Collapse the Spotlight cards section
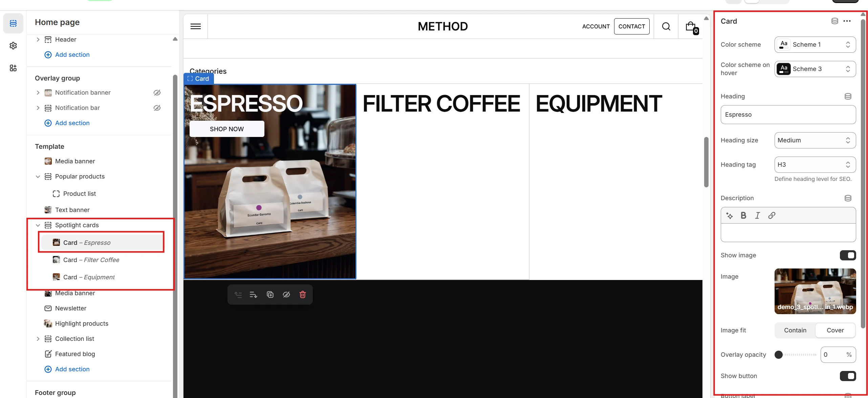Viewport: 868px width, 398px height. pos(38,225)
